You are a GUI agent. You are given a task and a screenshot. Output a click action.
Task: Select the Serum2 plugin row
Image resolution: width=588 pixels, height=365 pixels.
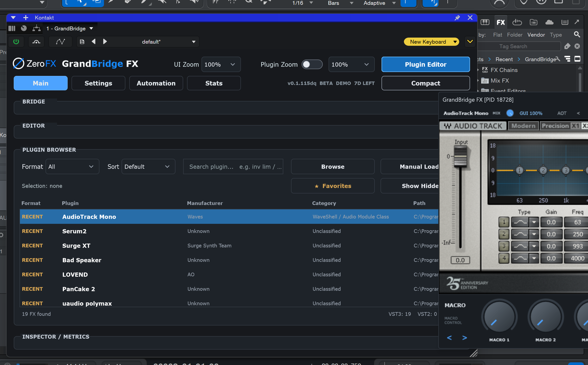point(229,231)
